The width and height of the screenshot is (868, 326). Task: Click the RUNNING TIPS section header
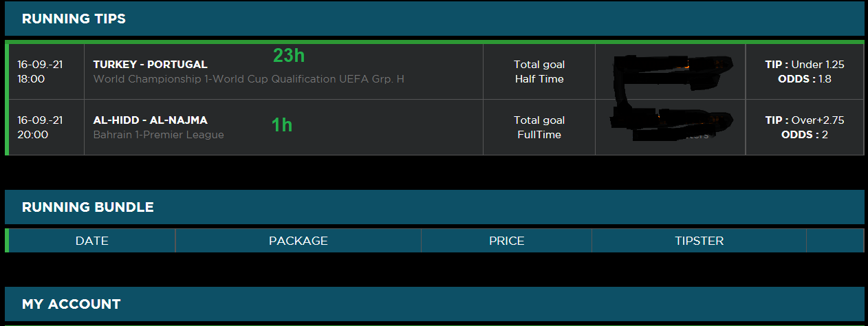[74, 19]
